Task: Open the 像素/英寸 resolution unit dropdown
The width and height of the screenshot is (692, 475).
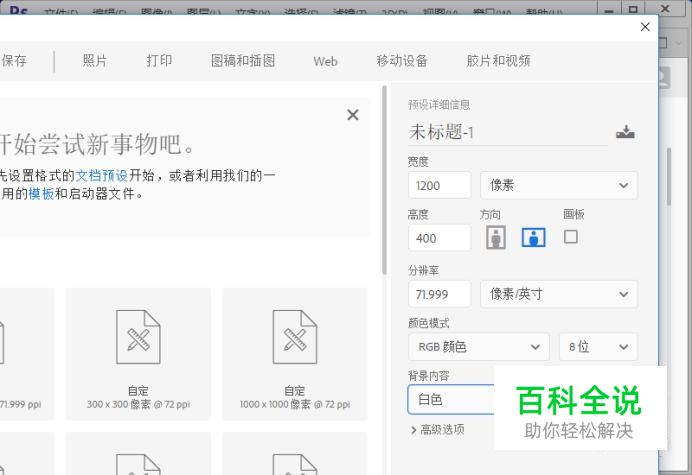Action: click(x=559, y=294)
